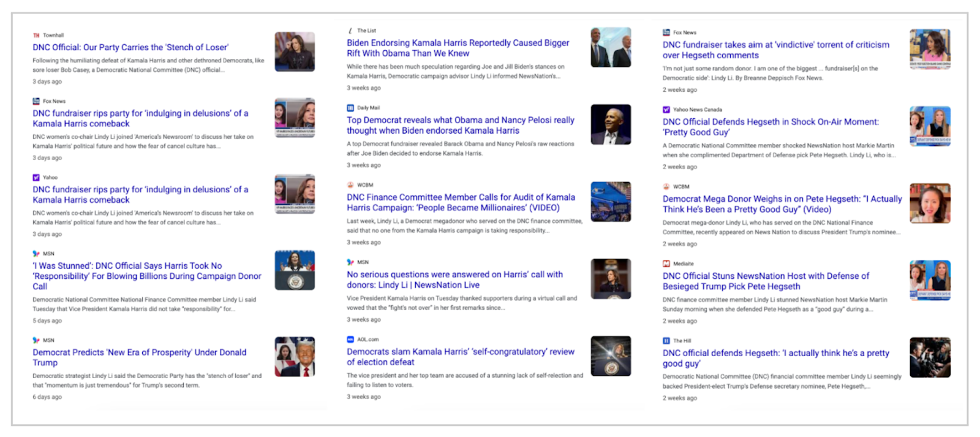Click the Daily Mail article's Obama thumbnail
The height and width of the screenshot is (437, 980).
[611, 124]
